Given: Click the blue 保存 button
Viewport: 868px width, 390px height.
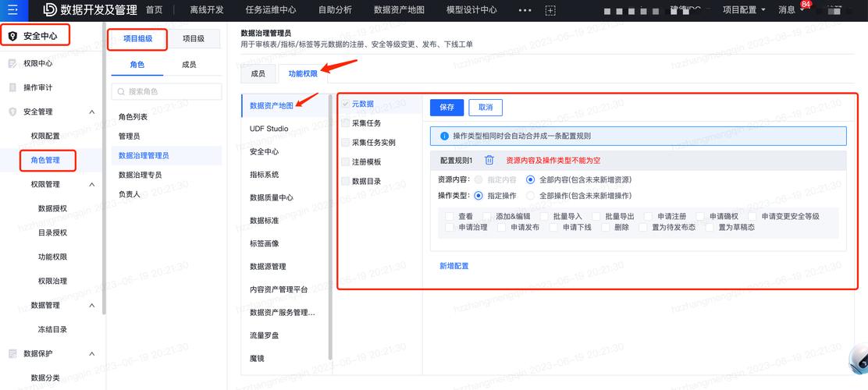Looking at the screenshot, I should (446, 108).
